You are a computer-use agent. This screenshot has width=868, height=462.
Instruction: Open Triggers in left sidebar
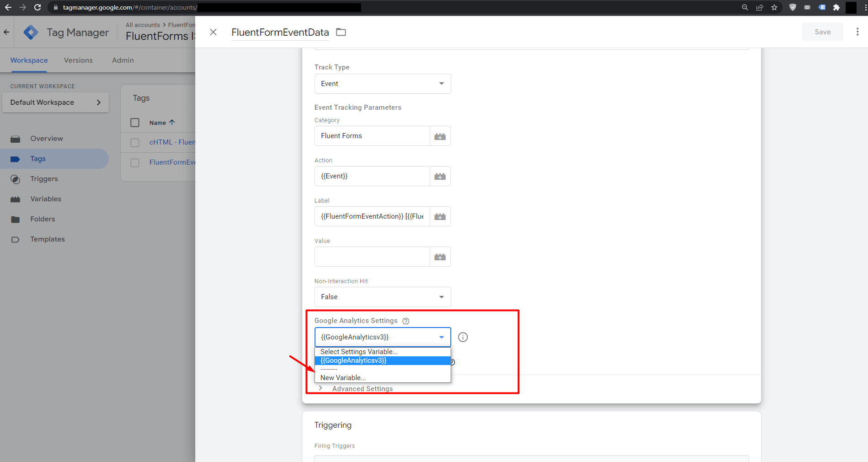coord(44,179)
